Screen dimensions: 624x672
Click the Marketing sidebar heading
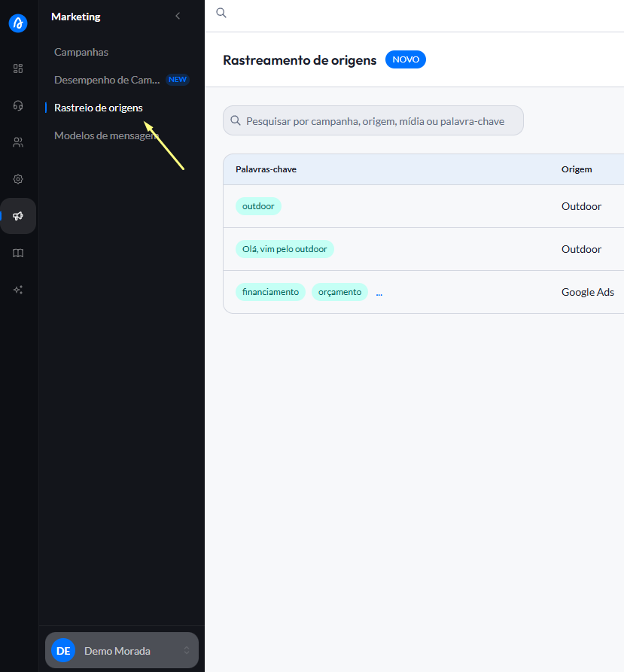tap(76, 17)
